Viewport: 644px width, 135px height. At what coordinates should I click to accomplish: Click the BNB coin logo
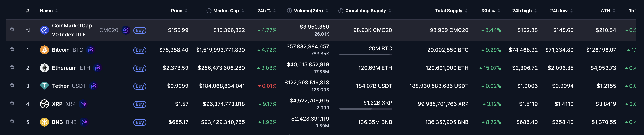[44, 122]
